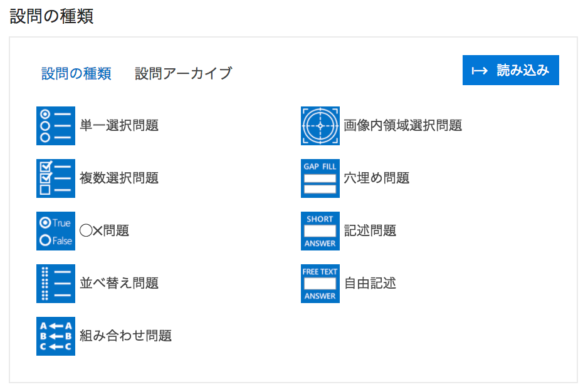Click the 組み合わせ問題 text link
The width and height of the screenshot is (588, 392).
pyautogui.click(x=125, y=336)
